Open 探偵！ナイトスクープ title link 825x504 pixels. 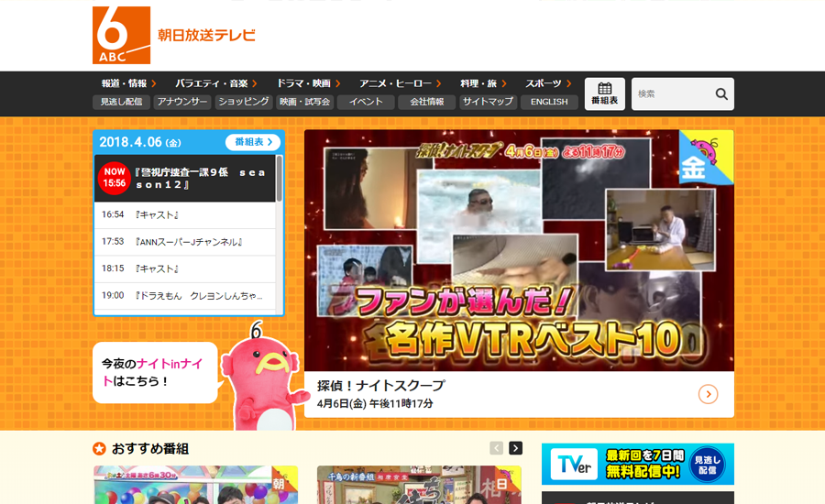point(381,386)
